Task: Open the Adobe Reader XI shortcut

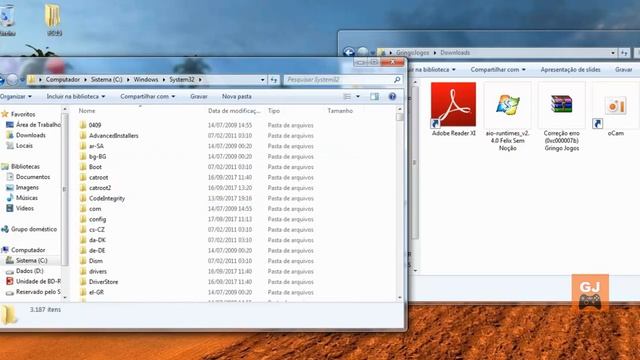Action: pyautogui.click(x=453, y=109)
